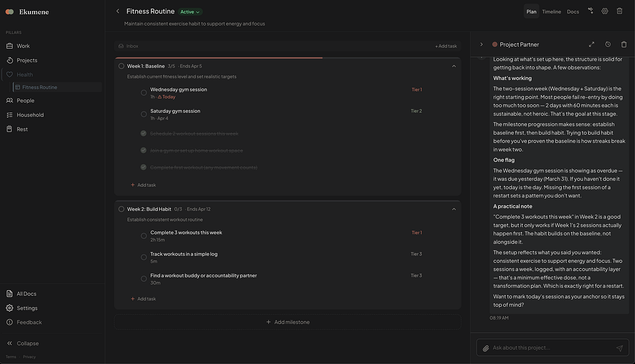This screenshot has width=635, height=364.
Task: Click Tier 1 label on Complete 3 workouts
Action: tap(416, 232)
